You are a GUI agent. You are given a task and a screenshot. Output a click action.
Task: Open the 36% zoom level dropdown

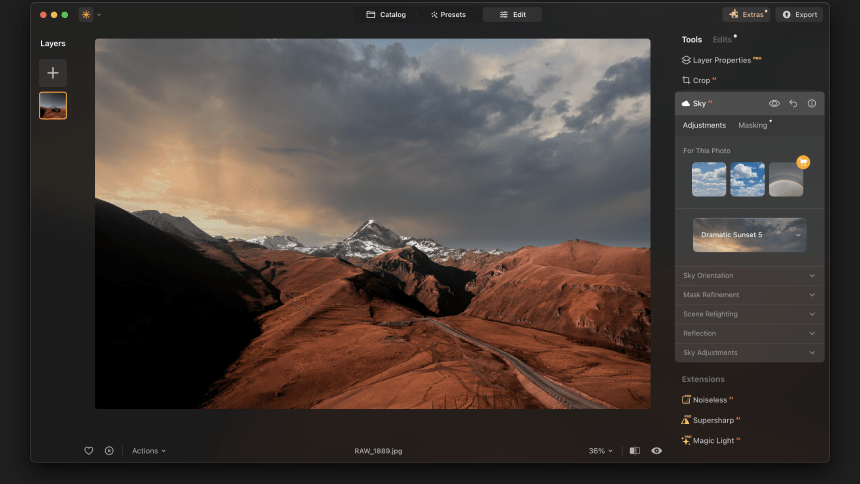click(x=600, y=451)
